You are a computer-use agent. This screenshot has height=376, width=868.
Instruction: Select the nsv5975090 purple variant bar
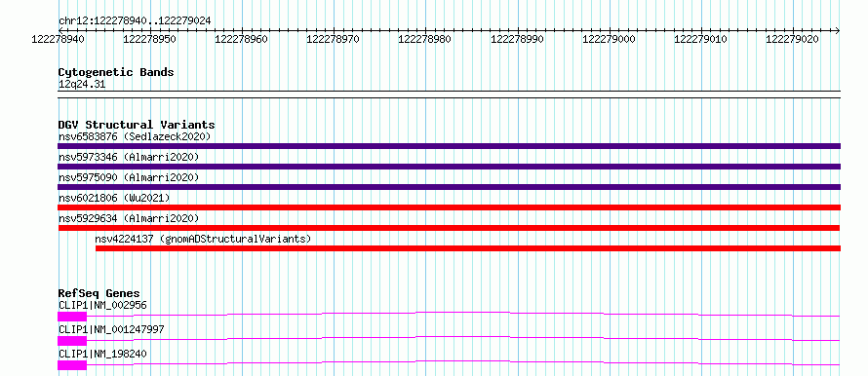tap(449, 187)
